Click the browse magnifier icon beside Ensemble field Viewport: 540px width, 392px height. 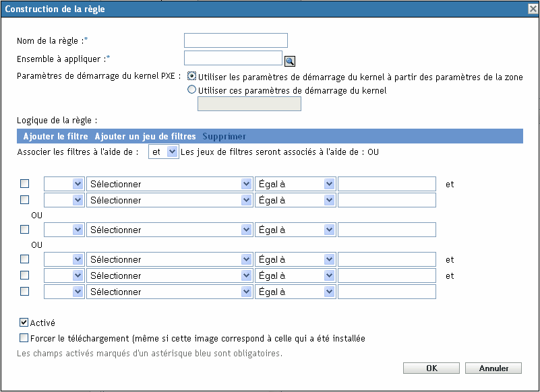(x=289, y=61)
